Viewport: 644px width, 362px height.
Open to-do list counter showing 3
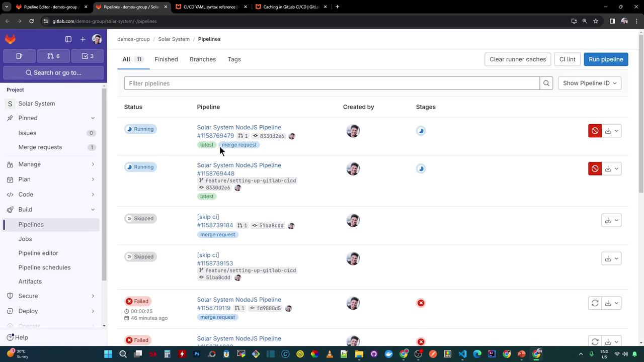88,56
